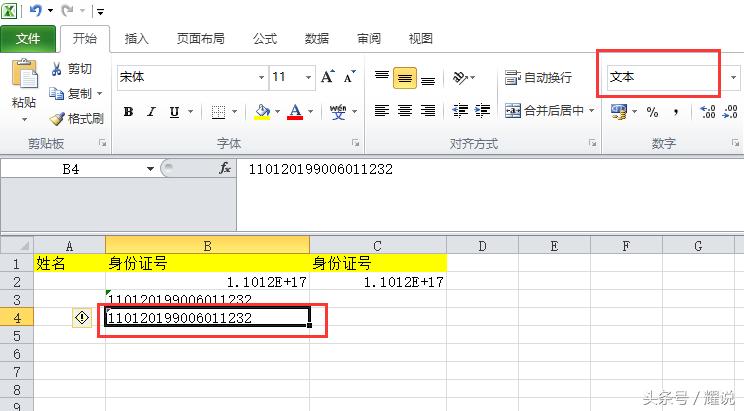The image size is (744, 411).
Task: Switch to the 视图 View tab
Action: click(421, 38)
